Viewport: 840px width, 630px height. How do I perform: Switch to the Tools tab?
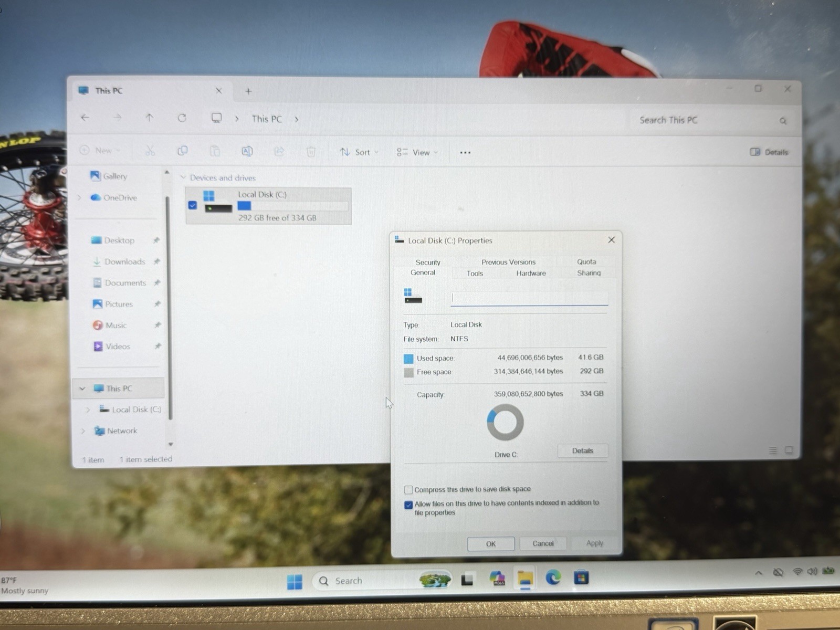coord(475,274)
